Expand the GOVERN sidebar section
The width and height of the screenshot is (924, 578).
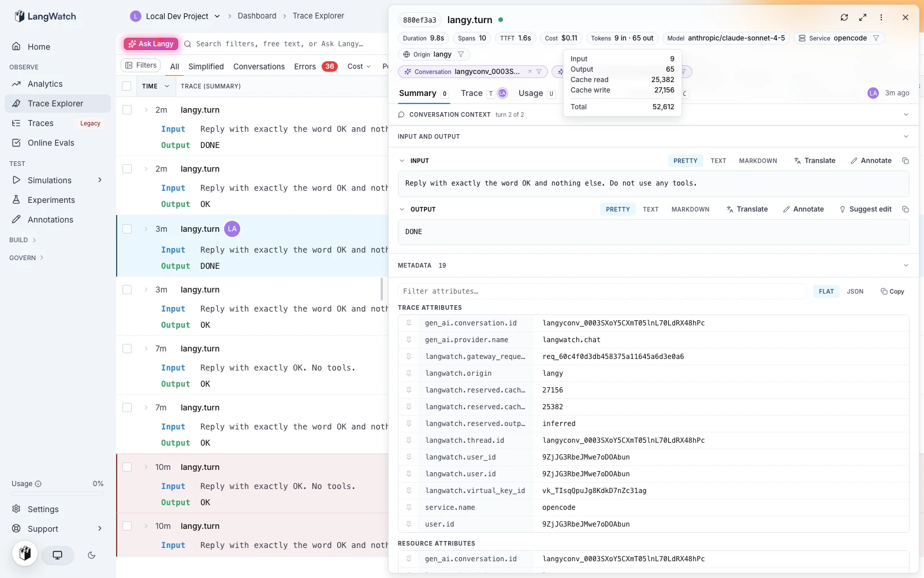[27, 258]
